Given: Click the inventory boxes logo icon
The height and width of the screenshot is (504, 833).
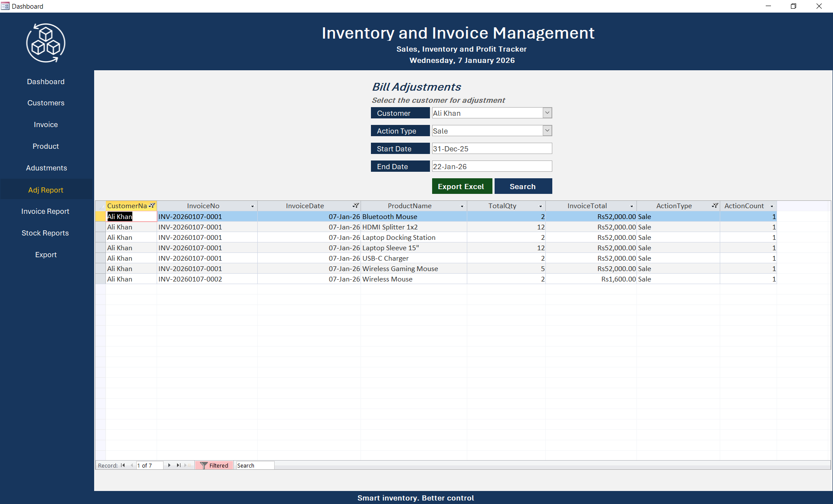Looking at the screenshot, I should pyautogui.click(x=46, y=43).
